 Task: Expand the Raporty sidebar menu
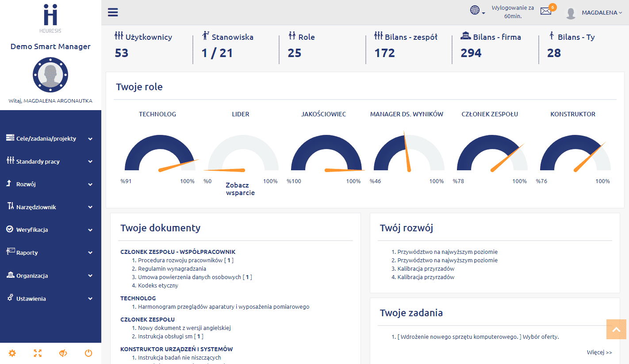pyautogui.click(x=50, y=253)
